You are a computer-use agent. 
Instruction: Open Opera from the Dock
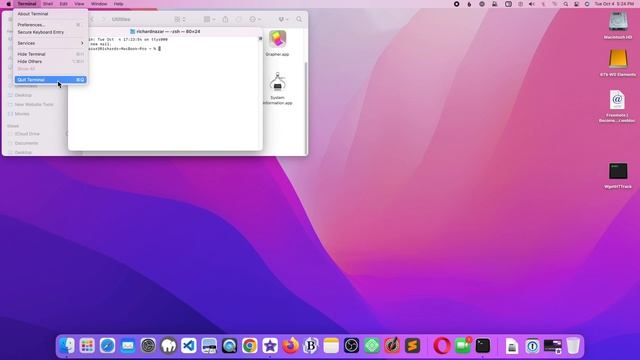(x=442, y=346)
